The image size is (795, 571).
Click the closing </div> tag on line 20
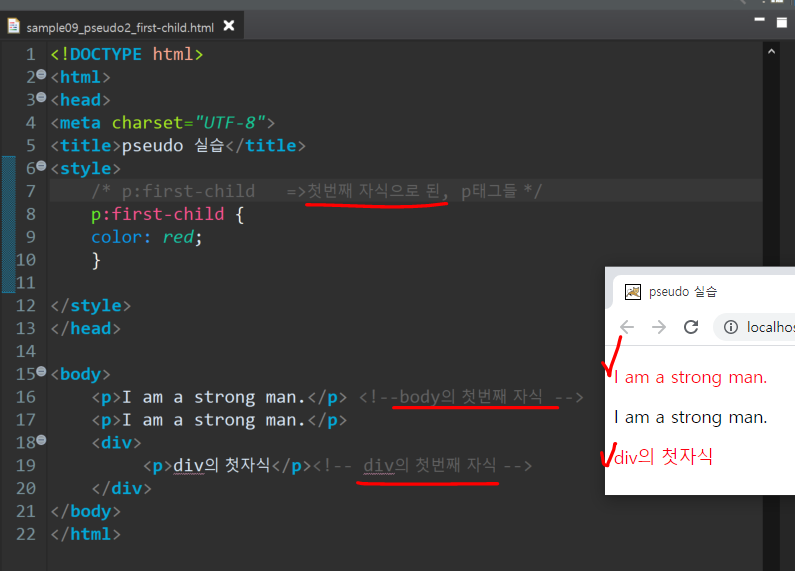(x=122, y=488)
